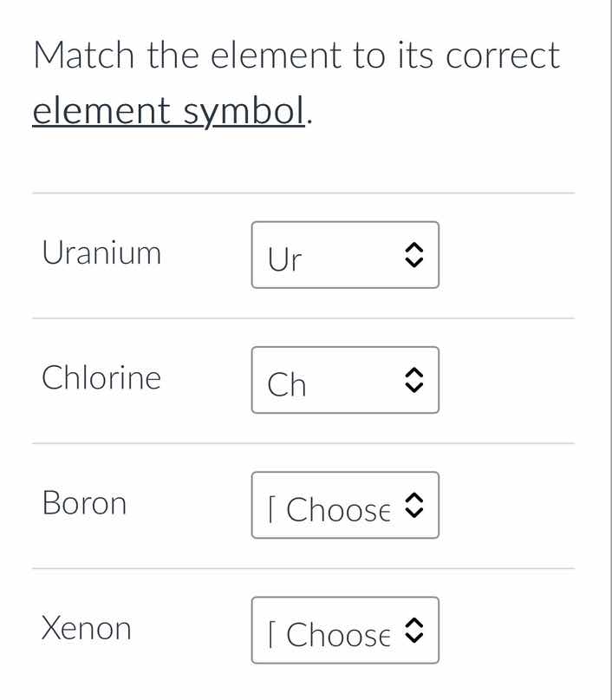Click the up arrow on Boron's Choose selector
The image size is (612, 700).
tap(415, 499)
